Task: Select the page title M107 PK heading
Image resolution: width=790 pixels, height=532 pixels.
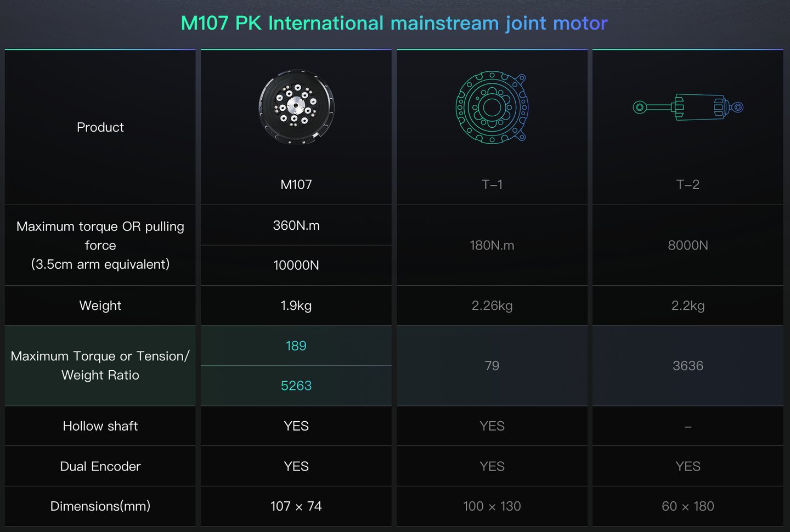Action: pos(394,23)
